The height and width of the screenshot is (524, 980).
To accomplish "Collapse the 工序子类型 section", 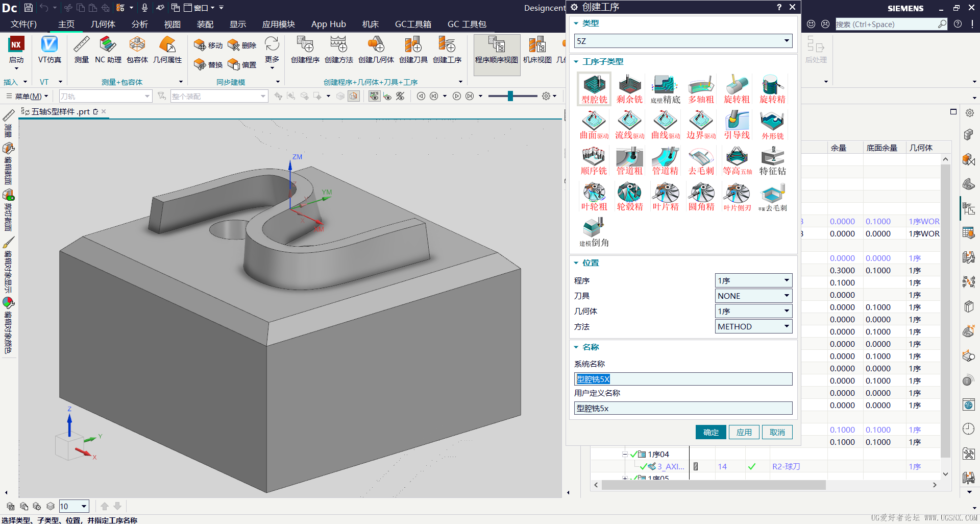I will coord(576,62).
